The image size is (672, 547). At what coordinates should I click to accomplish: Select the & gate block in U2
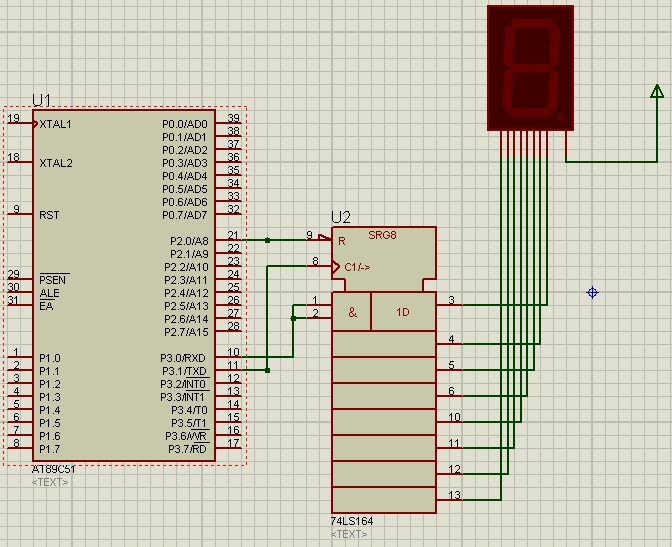[352, 312]
